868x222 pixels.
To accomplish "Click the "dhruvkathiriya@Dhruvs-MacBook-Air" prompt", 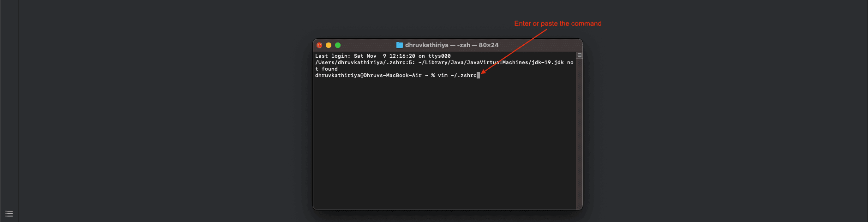I will click(x=368, y=76).
